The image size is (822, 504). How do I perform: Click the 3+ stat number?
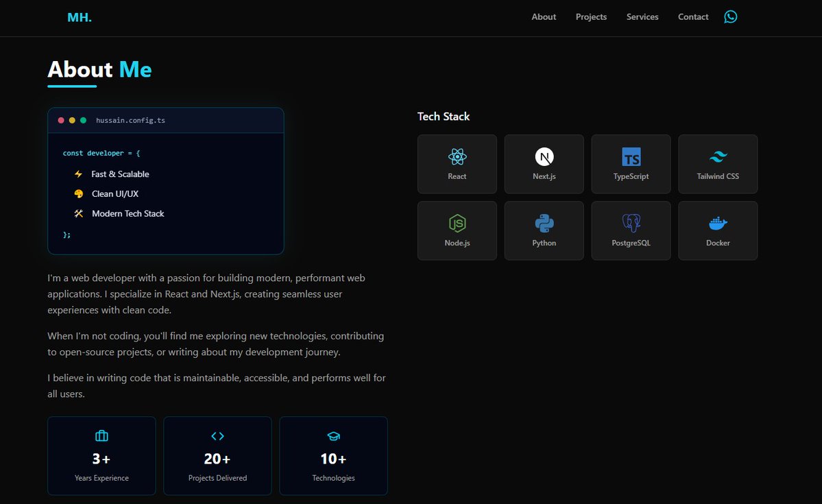point(101,459)
